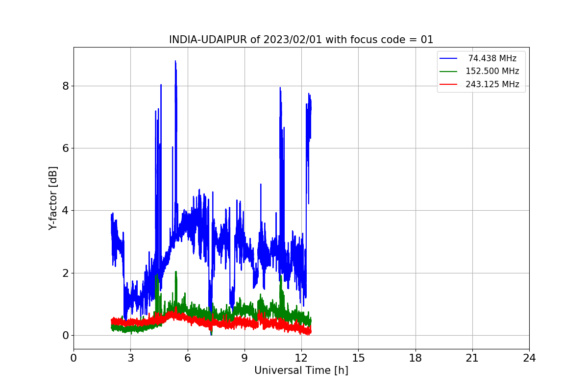Click x-axis tick label 15
This screenshot has width=588, height=392.
pos(358,358)
